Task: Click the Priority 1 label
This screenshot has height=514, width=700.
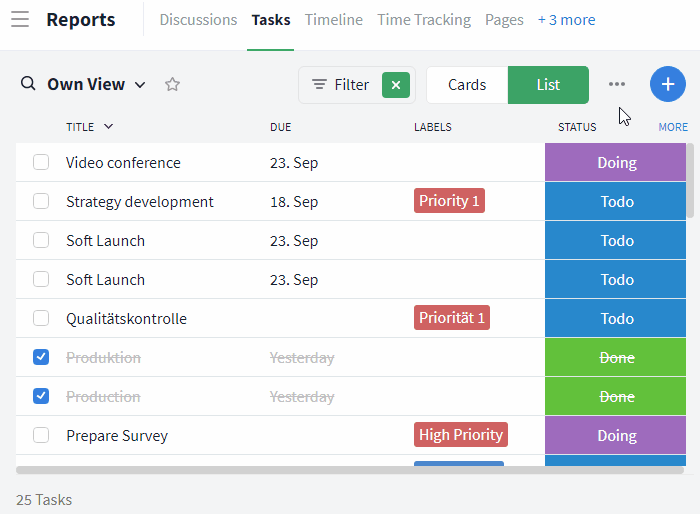Action: point(449,201)
